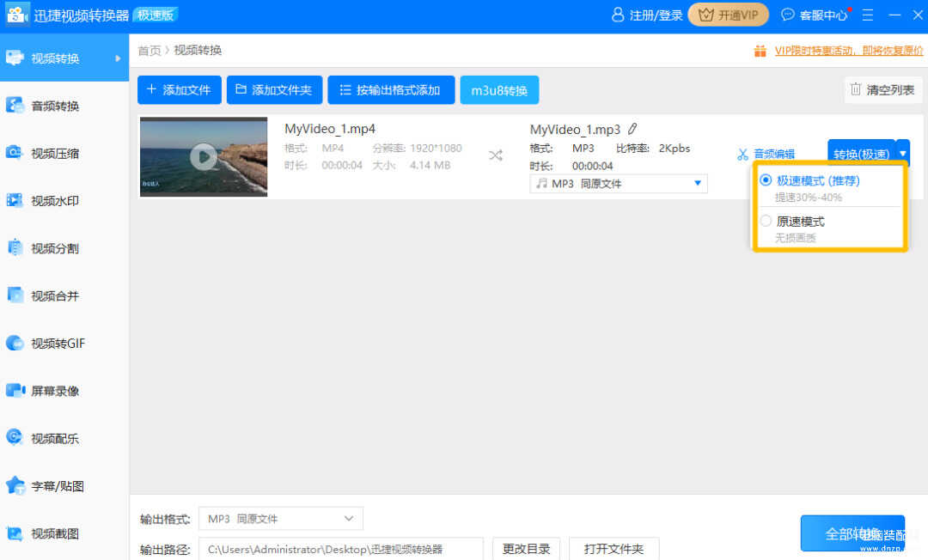This screenshot has height=560, width=928.
Task: Click the shuffle convert arrows icon
Action: [x=496, y=155]
